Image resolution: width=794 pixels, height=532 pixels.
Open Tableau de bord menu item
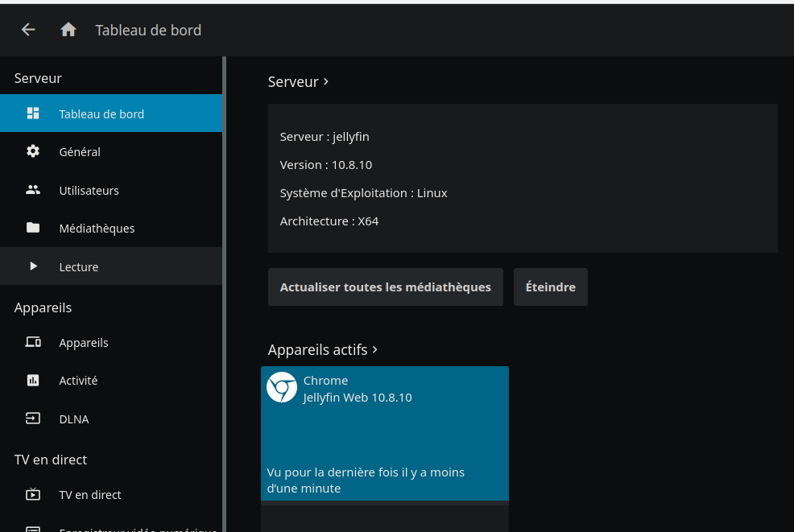tap(111, 113)
